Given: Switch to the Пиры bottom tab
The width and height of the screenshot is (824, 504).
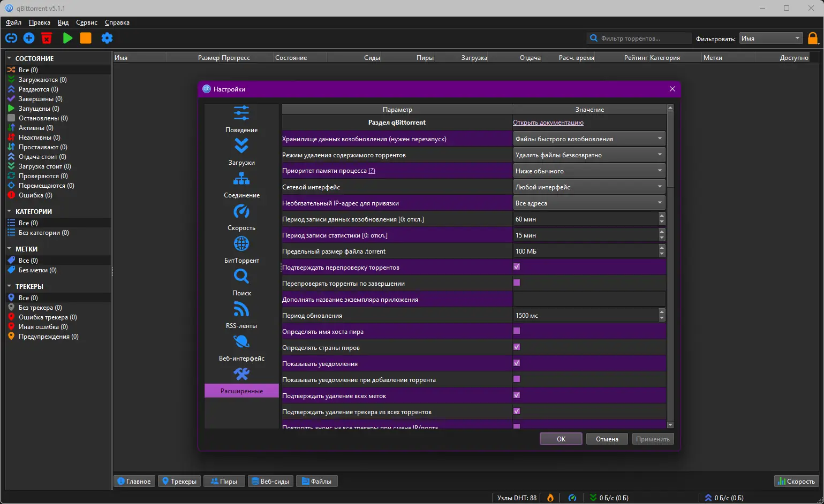Looking at the screenshot, I should [x=224, y=481].
